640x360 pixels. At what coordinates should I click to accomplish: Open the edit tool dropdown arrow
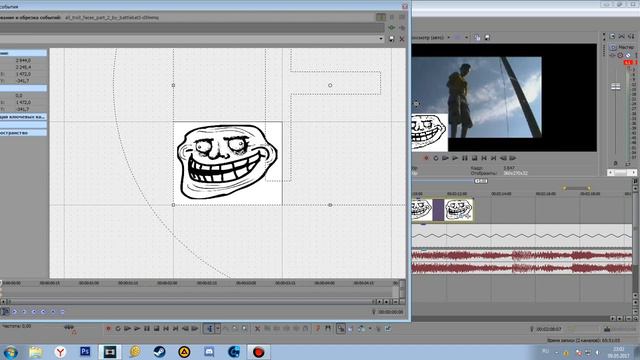pyautogui.click(x=218, y=328)
